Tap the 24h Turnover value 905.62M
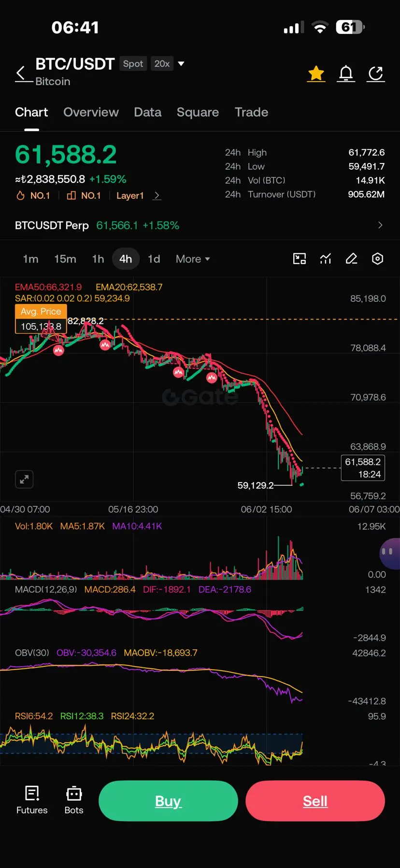 tap(366, 194)
